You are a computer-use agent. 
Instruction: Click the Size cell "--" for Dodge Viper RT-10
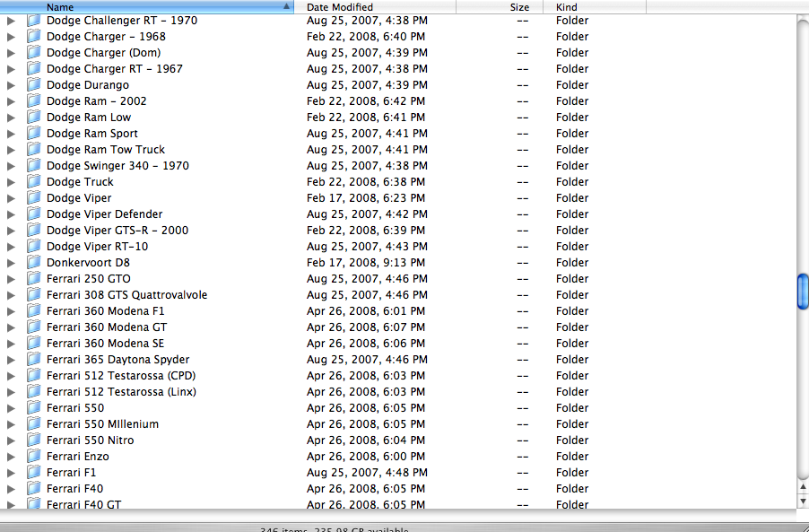coord(523,247)
